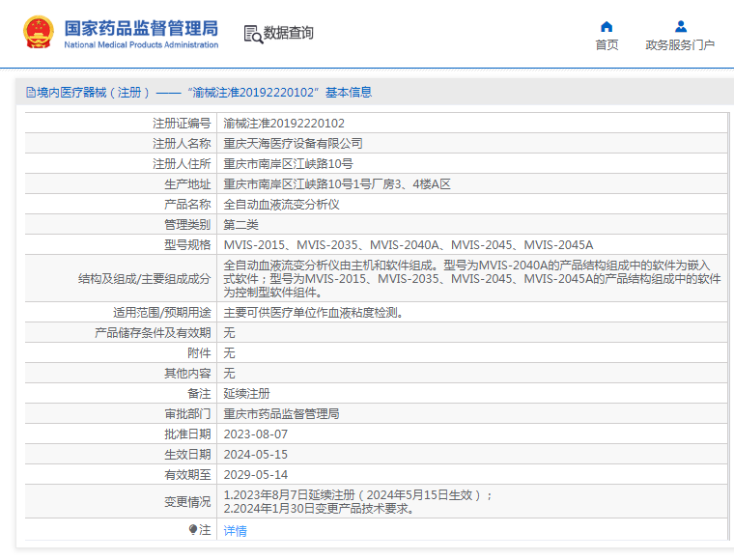Click the national emblem logo
Image resolution: width=734 pixels, height=560 pixels.
[x=39, y=32]
